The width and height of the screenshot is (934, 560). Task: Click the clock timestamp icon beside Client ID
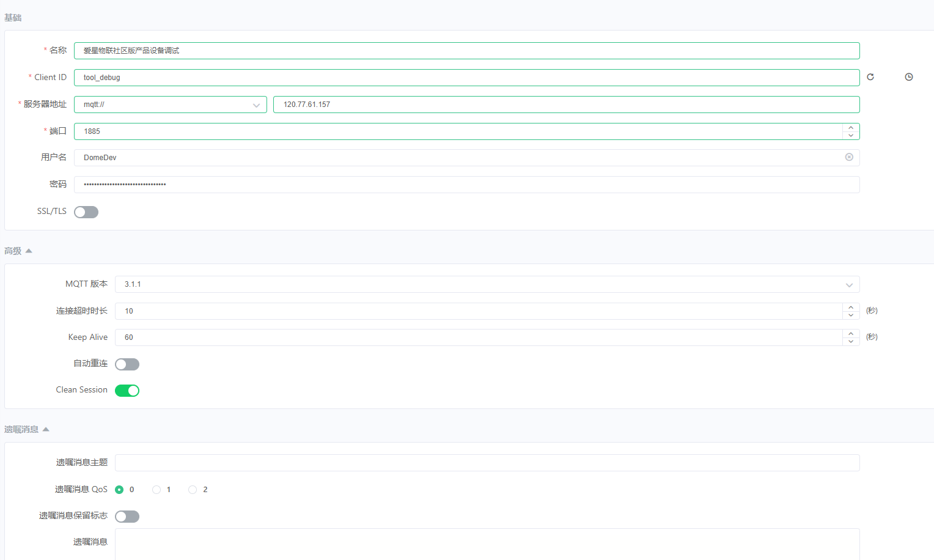[909, 77]
